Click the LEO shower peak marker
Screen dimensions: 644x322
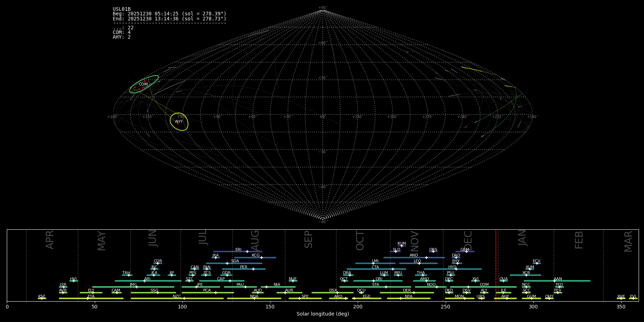(x=419, y=263)
